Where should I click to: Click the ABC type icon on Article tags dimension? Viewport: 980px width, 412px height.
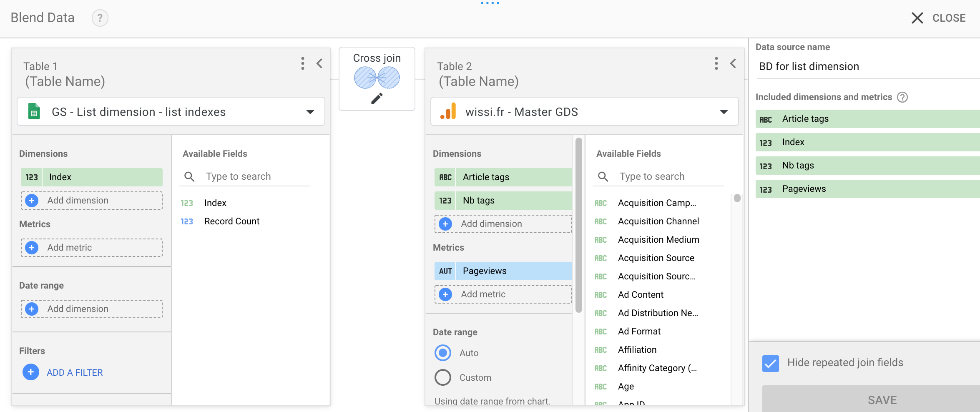coord(445,177)
